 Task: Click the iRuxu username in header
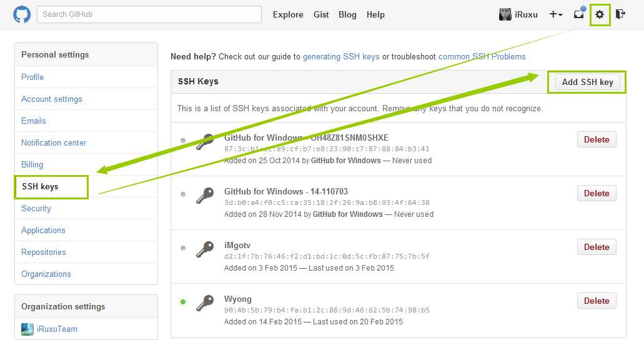click(526, 15)
